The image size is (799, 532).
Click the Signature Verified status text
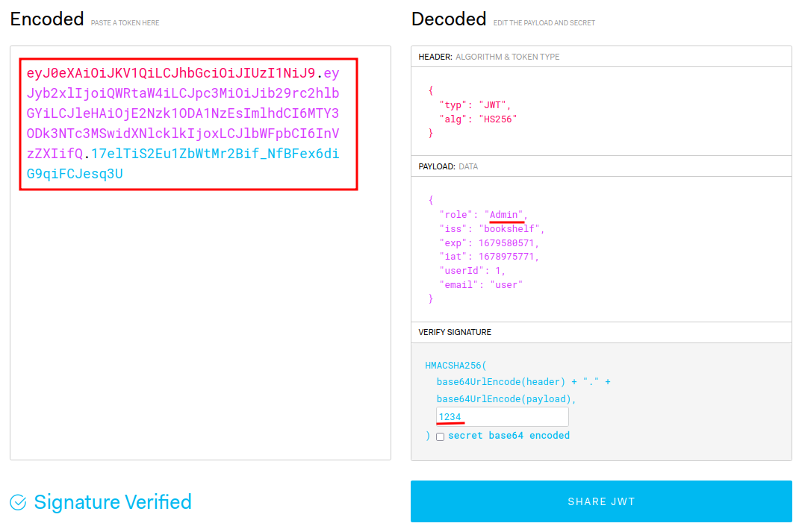point(113,502)
